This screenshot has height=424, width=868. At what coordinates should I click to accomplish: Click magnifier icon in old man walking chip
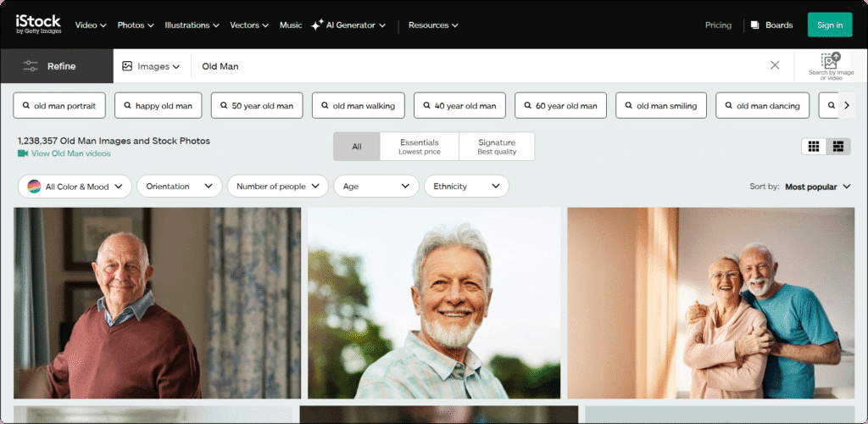tap(325, 106)
